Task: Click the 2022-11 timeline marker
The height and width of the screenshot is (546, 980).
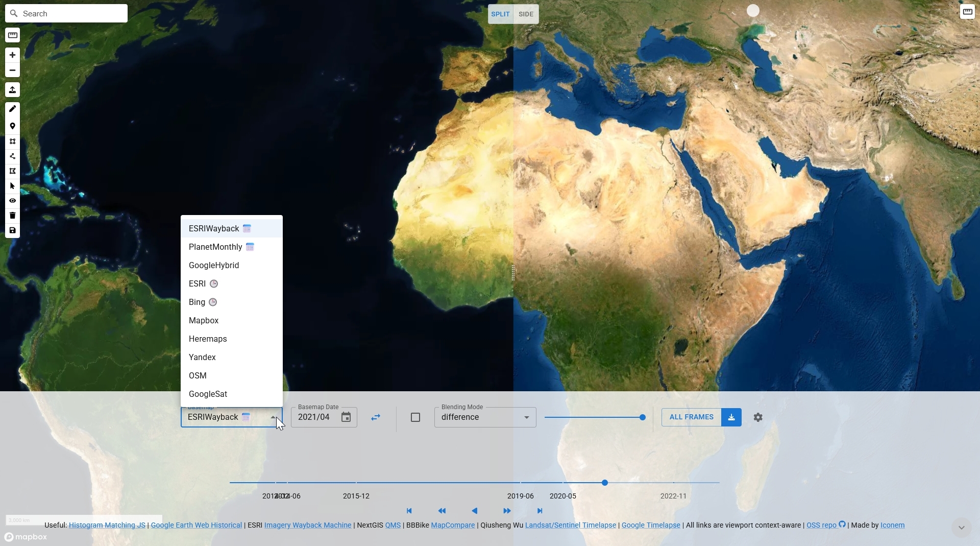Action: click(673, 496)
